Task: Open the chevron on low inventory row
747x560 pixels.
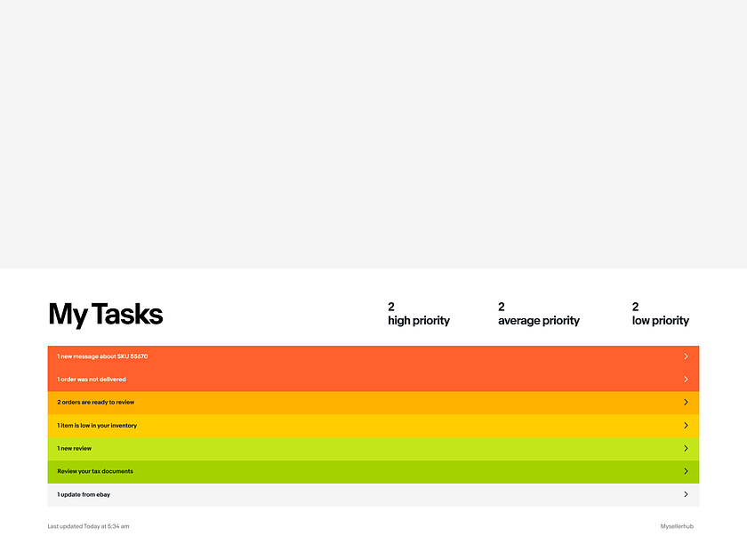Action: [x=686, y=425]
